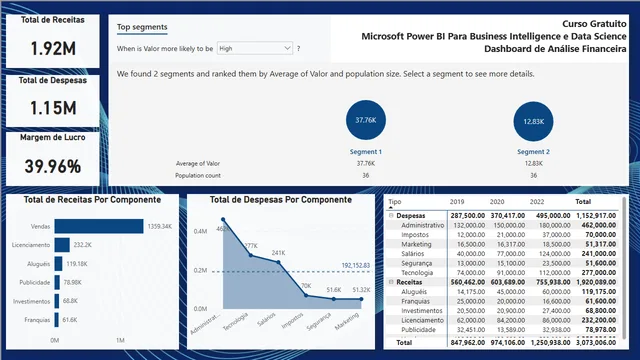Open the Valor High dropdown
This screenshot has height=360, width=640.
tap(255, 48)
